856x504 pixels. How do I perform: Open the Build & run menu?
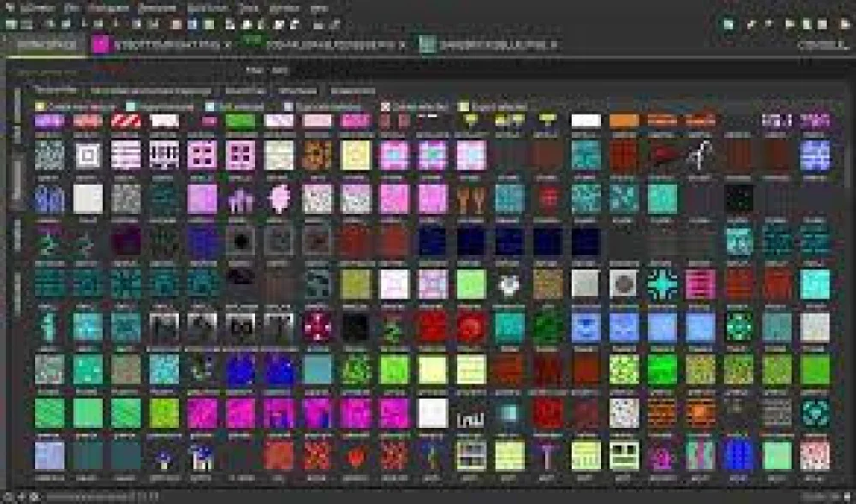(207, 9)
